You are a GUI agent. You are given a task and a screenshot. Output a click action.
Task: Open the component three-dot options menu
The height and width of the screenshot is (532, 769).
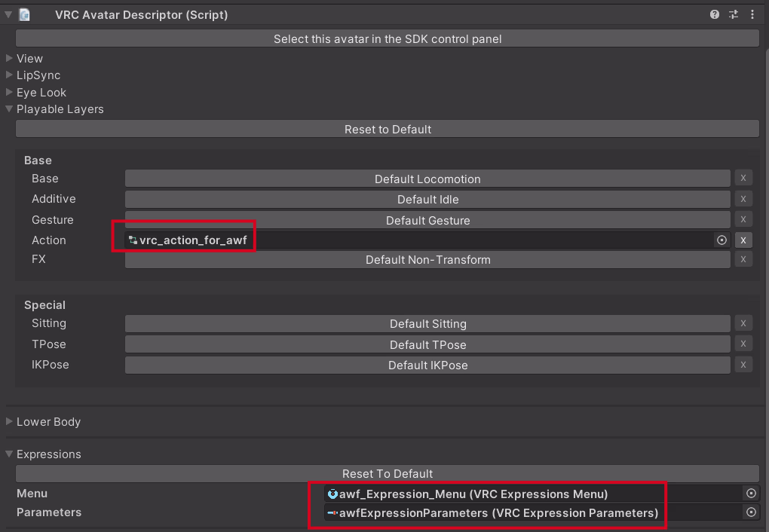coord(752,15)
